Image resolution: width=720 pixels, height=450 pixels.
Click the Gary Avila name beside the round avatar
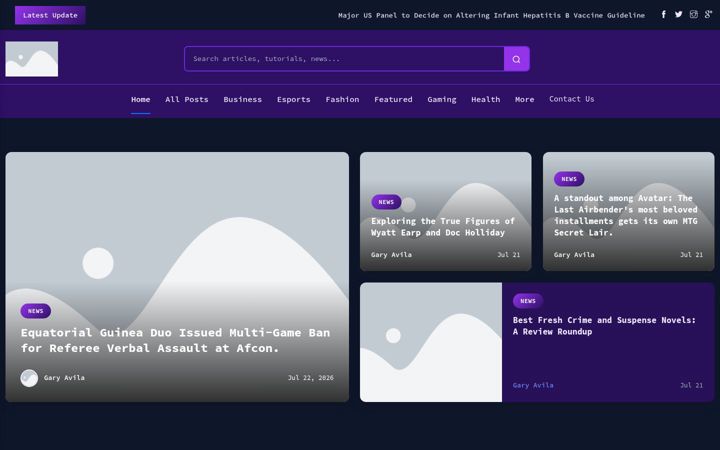[64, 377]
